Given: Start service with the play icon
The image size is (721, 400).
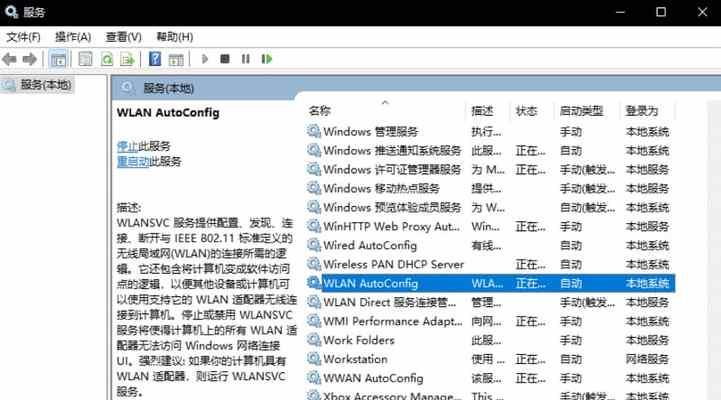Looking at the screenshot, I should [205, 59].
